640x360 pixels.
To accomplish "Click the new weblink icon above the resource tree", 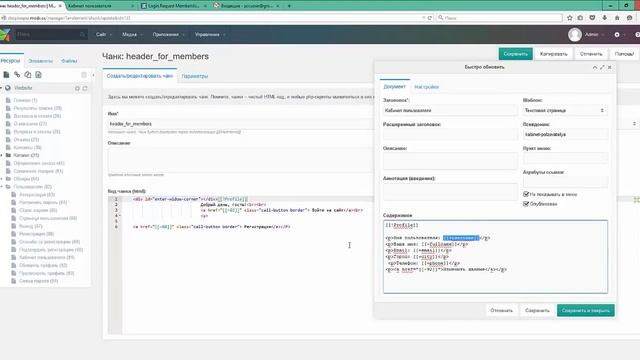I will [17, 75].
